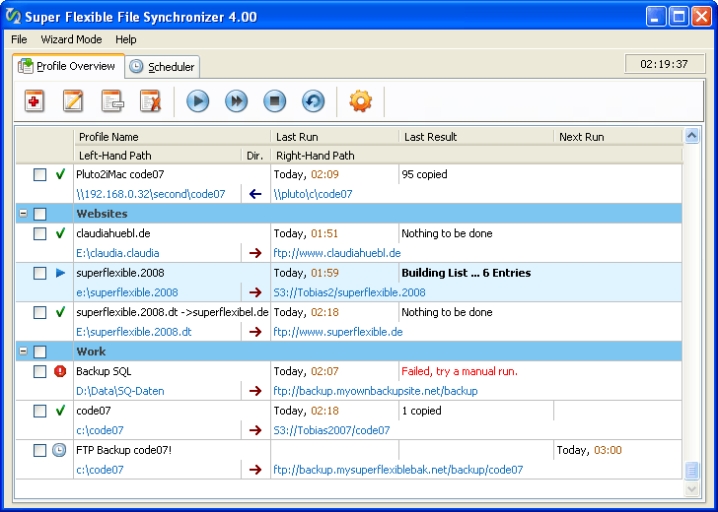Click the ftp://www.superflexible.de right-hand path
The width and height of the screenshot is (718, 512).
coord(338,332)
